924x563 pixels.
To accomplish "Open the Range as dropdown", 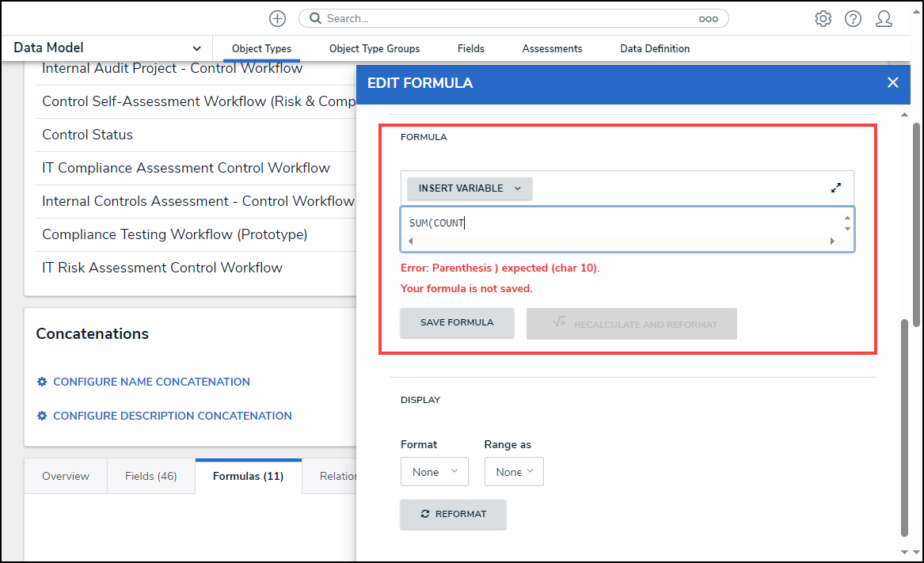I will point(514,472).
